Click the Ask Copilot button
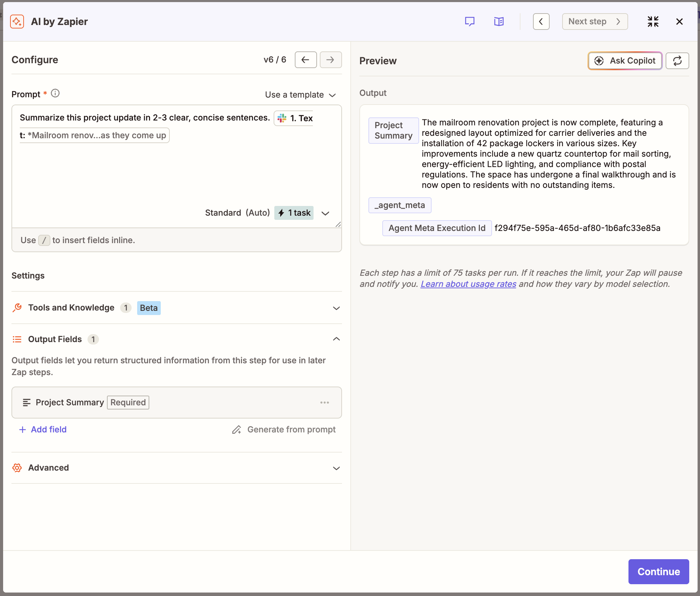The height and width of the screenshot is (596, 700). coord(625,61)
